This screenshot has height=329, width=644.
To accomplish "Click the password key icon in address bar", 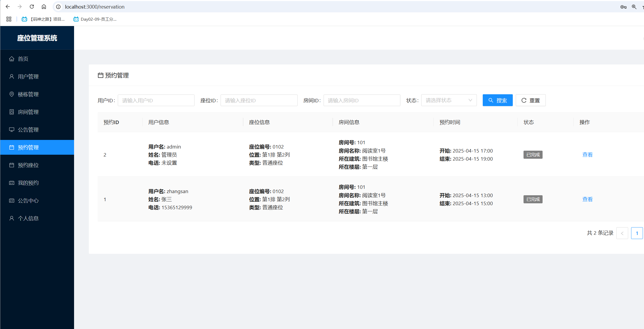I will point(623,7).
